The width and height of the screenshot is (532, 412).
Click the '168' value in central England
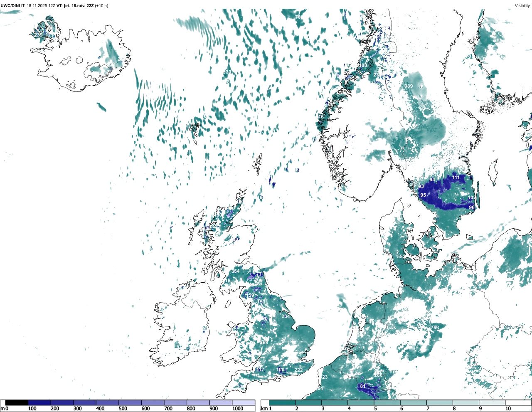(x=264, y=343)
